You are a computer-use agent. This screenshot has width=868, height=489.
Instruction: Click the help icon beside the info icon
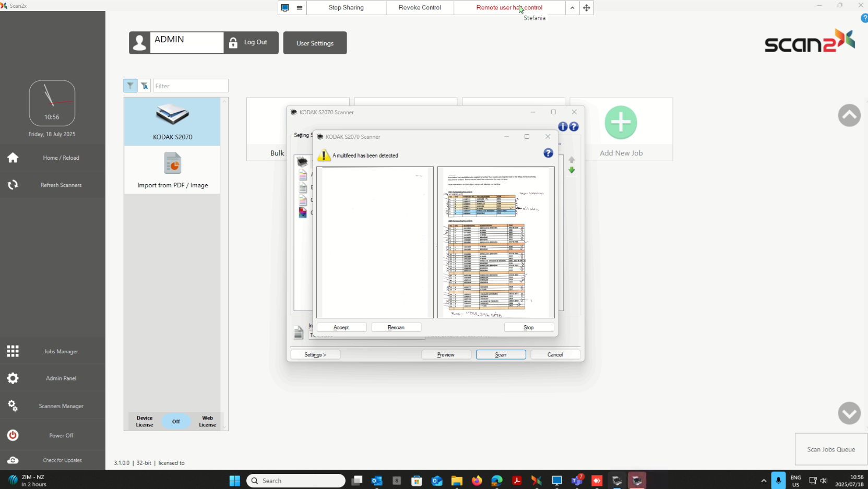click(x=574, y=126)
